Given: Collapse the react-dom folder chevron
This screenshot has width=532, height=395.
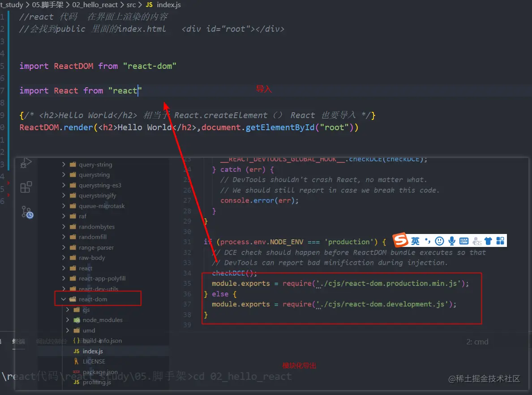Looking at the screenshot, I should click(x=64, y=299).
